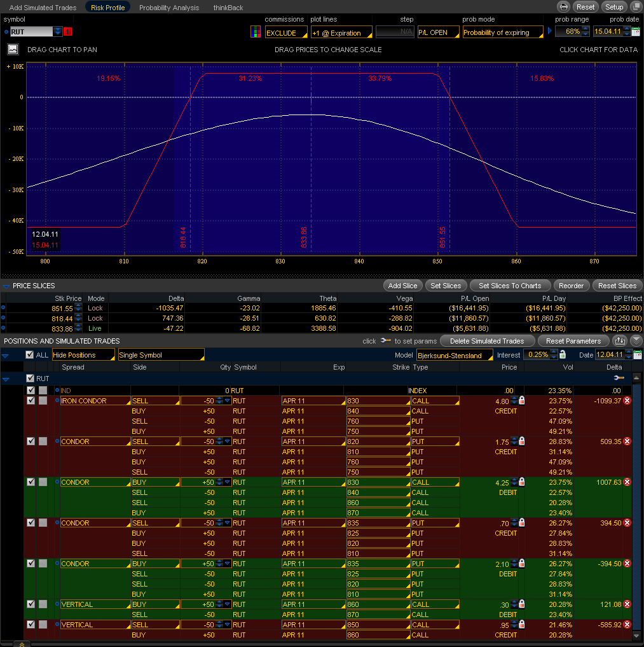The image size is (644, 647).
Task: Open the Hide Positions dropdown
Action: click(83, 354)
